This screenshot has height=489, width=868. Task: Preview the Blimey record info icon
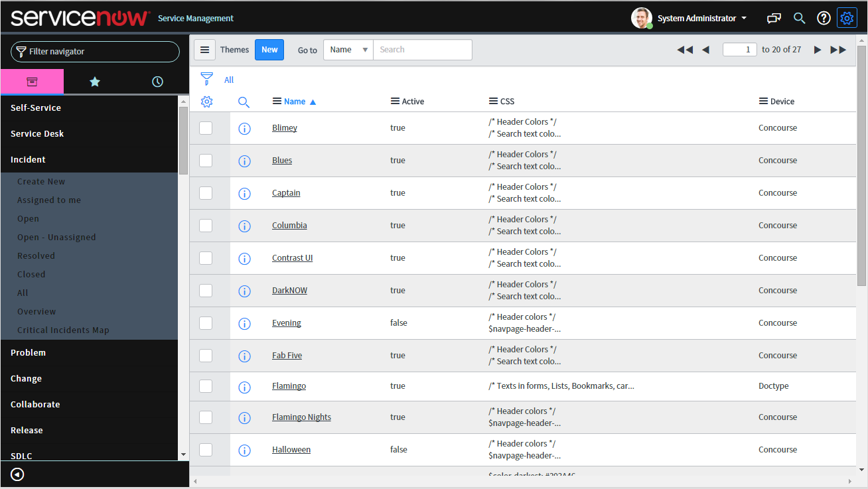(244, 129)
